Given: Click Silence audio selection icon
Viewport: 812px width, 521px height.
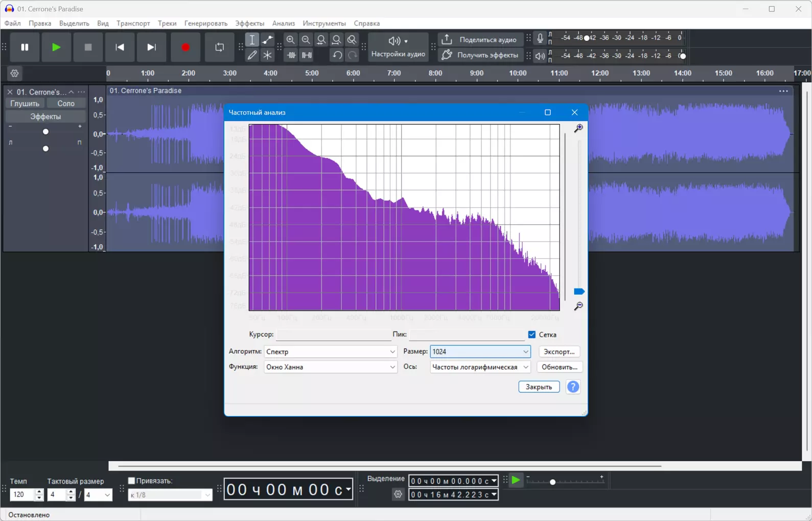Looking at the screenshot, I should (x=307, y=55).
